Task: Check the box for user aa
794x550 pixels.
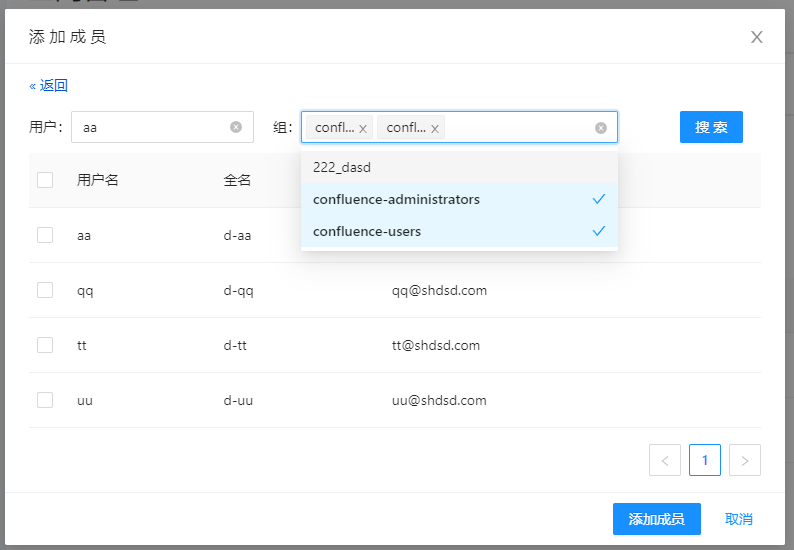Action: (x=45, y=235)
